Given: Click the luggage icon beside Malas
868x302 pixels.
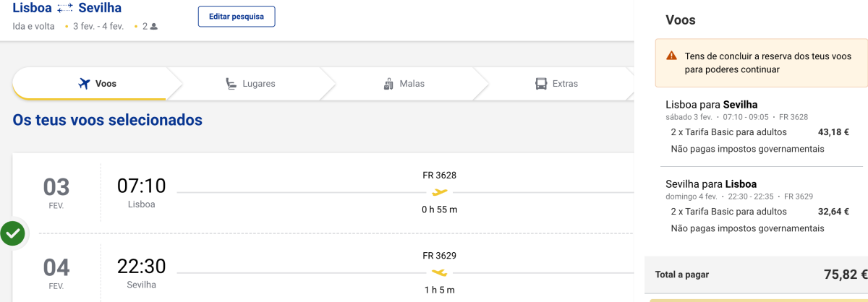Looking at the screenshot, I should [388, 84].
